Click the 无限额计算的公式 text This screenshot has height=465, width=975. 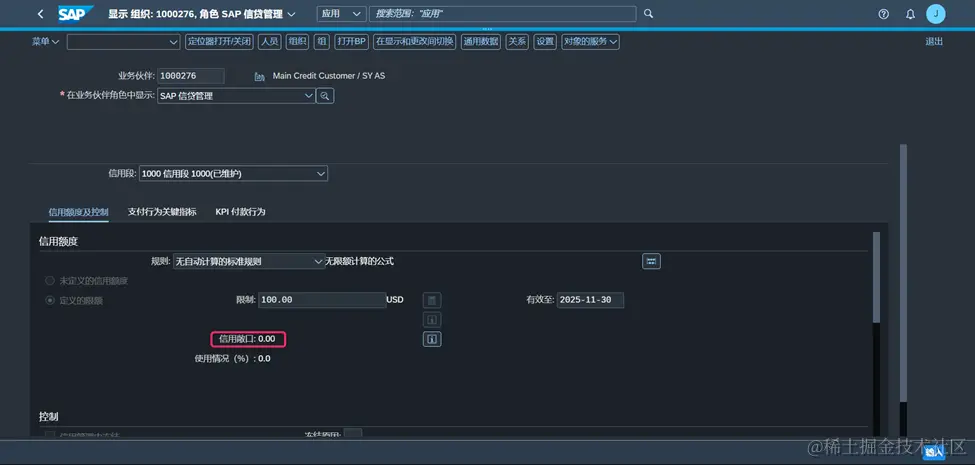[x=359, y=261]
